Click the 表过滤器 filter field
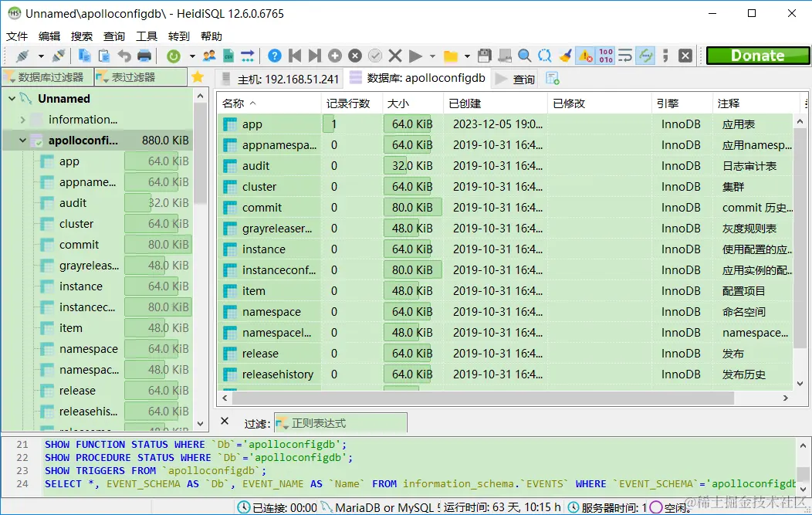812x515 pixels. coord(140,77)
